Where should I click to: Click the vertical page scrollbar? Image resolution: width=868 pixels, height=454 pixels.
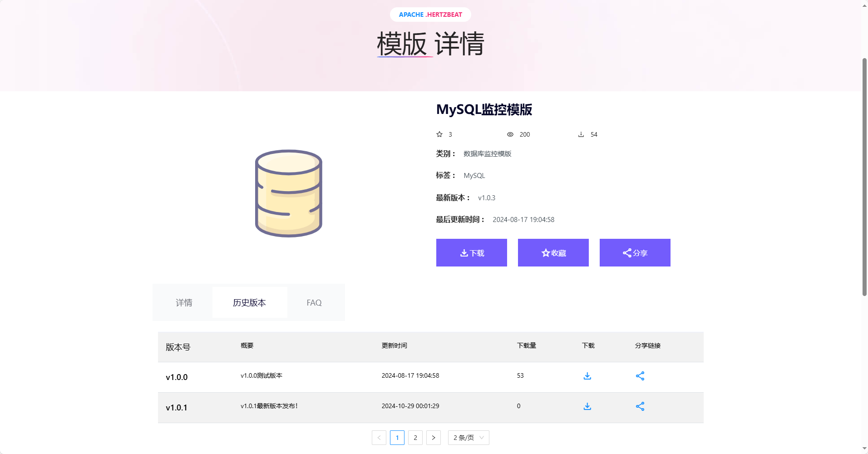click(x=864, y=177)
